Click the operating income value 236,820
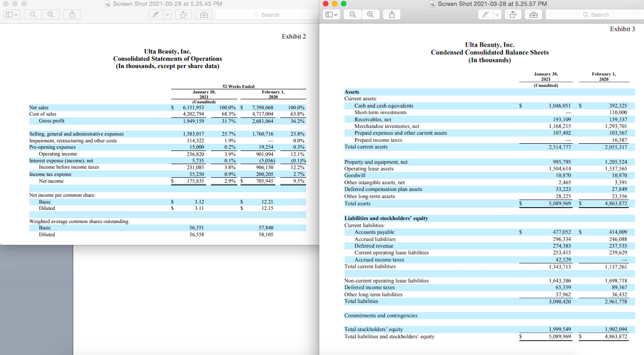The width and height of the screenshot is (644, 355). (x=195, y=154)
